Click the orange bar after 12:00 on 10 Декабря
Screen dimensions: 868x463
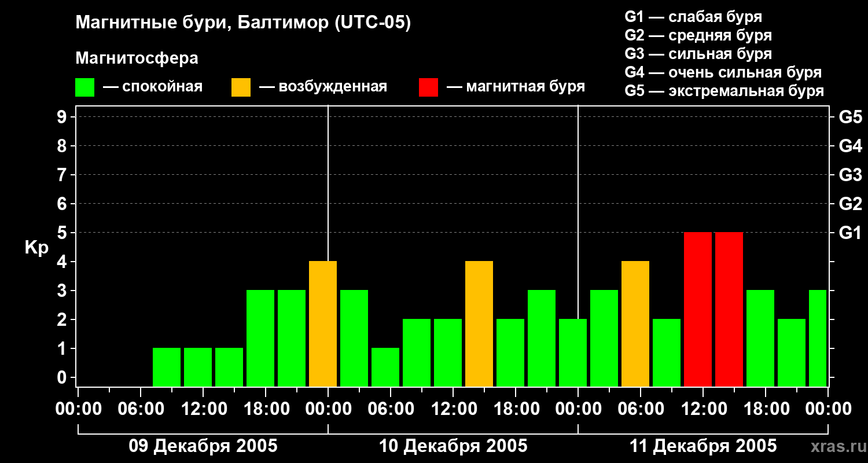(479, 324)
